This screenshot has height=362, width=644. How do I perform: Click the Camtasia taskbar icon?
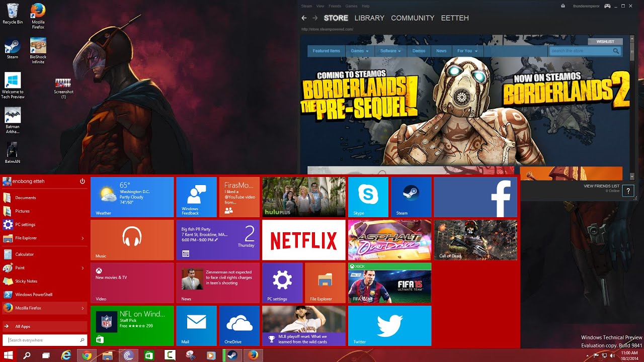point(170,355)
